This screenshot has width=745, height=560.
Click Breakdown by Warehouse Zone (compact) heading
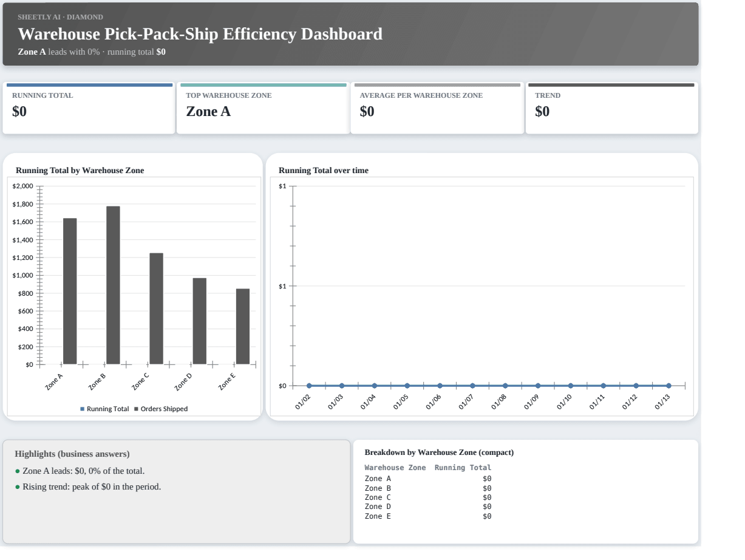point(439,452)
